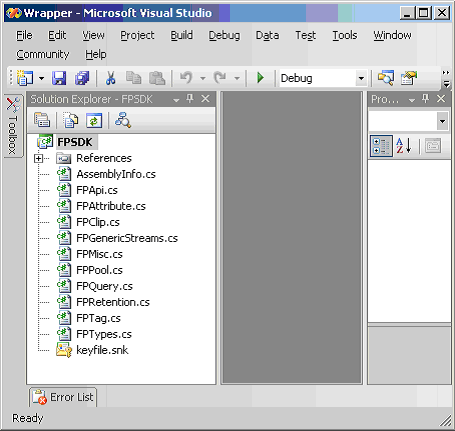
Task: Select the References folder
Action: pyautogui.click(x=104, y=158)
